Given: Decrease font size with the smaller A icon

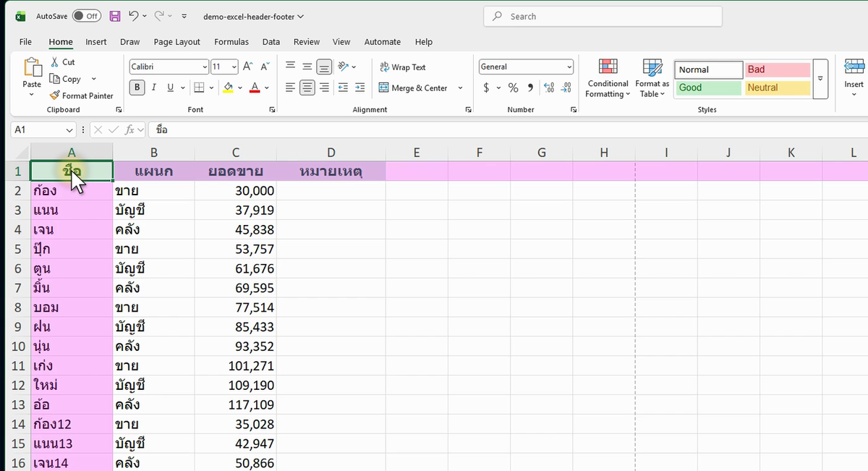Looking at the screenshot, I should pos(264,67).
